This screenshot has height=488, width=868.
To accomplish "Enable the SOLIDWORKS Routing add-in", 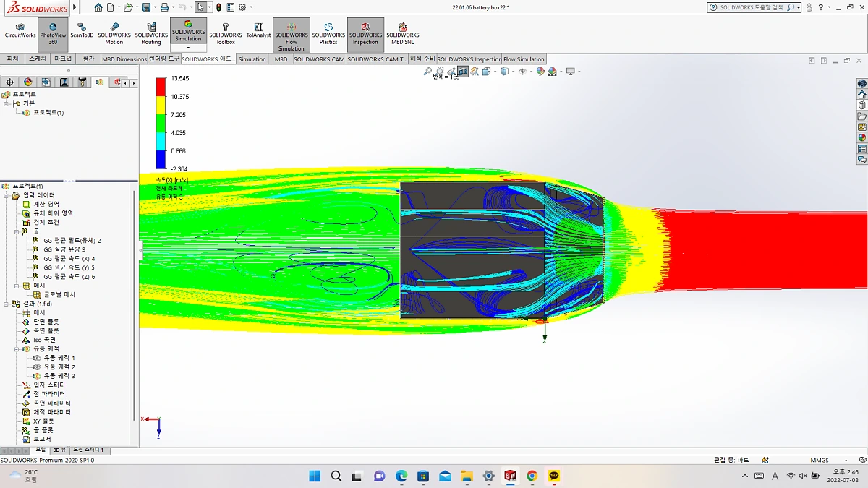I will (151, 33).
